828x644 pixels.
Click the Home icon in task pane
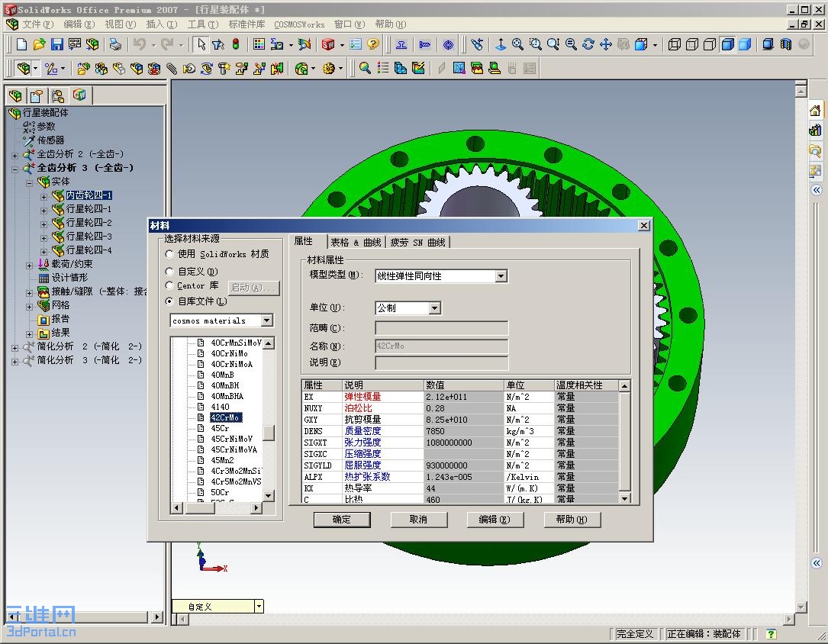coord(815,111)
